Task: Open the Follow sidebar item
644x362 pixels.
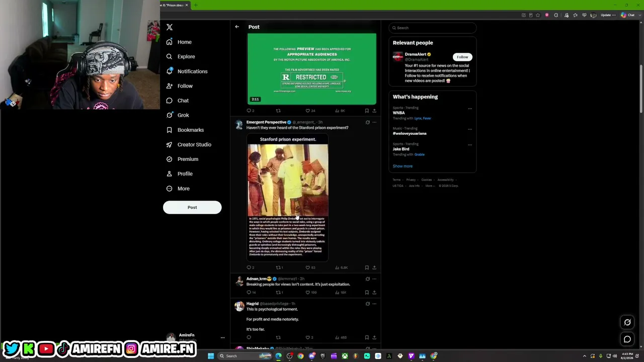Action: [x=180, y=86]
